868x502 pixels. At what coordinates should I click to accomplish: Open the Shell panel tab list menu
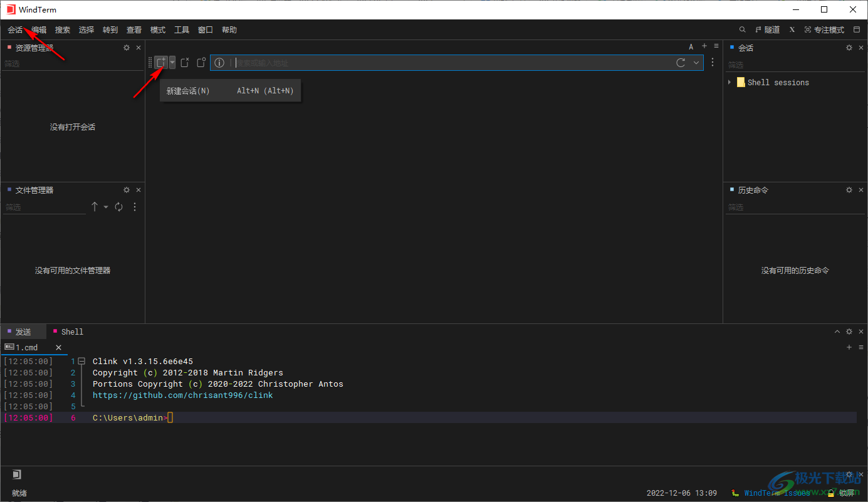click(861, 347)
